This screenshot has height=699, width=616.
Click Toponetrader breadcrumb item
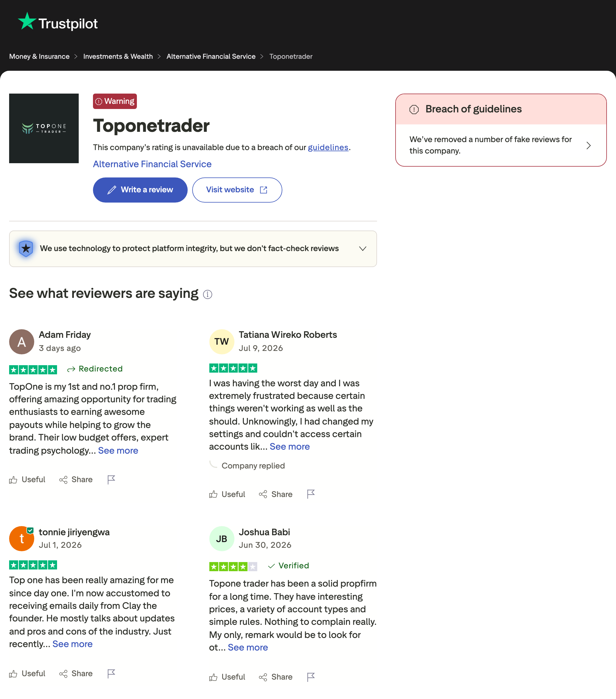tap(291, 56)
